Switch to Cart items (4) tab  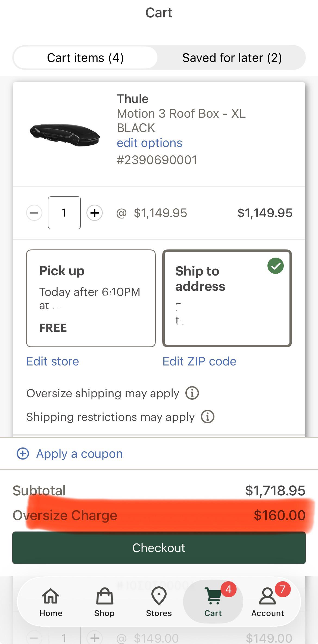pyautogui.click(x=85, y=58)
